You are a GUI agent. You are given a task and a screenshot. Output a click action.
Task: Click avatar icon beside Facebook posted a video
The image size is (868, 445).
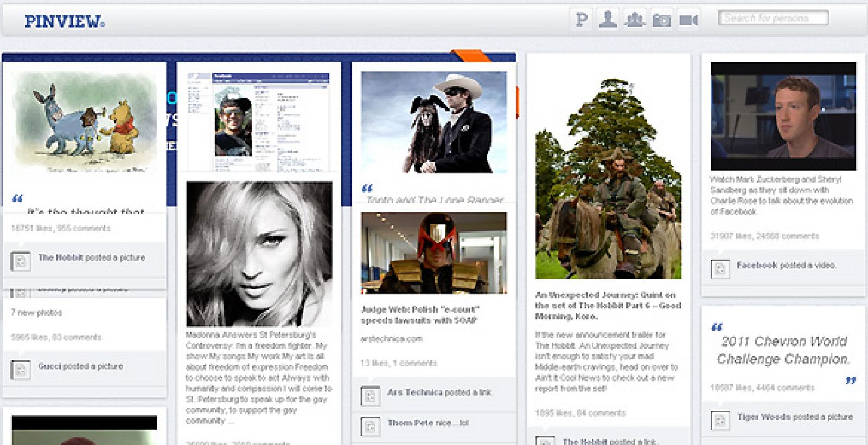[x=720, y=269]
